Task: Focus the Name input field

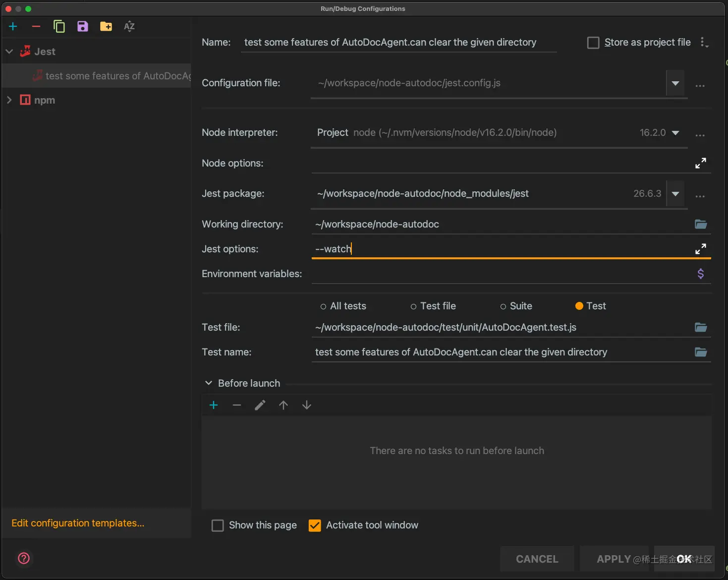Action: pos(398,43)
